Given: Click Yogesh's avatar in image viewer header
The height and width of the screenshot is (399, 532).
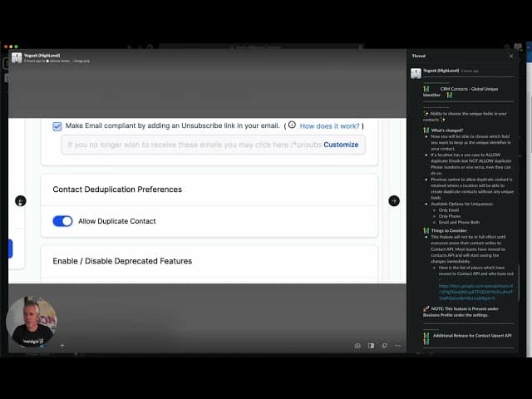Looking at the screenshot, I should click(x=17, y=57).
